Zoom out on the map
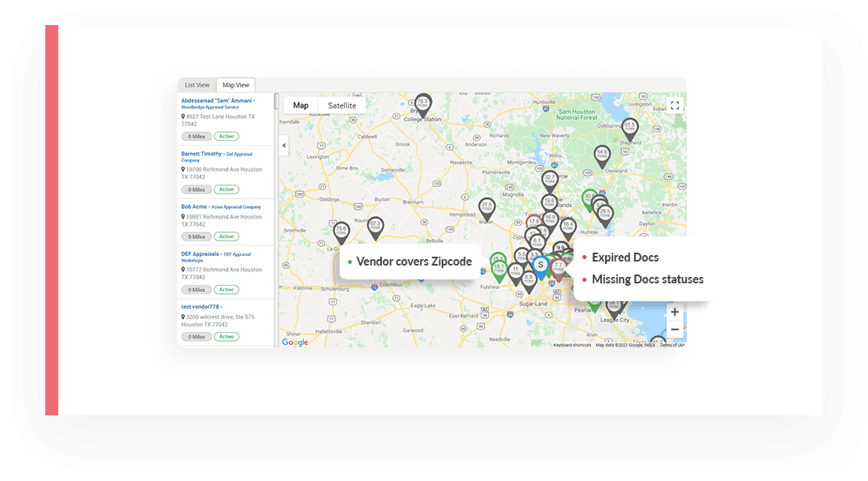The image size is (868, 481). [675, 330]
